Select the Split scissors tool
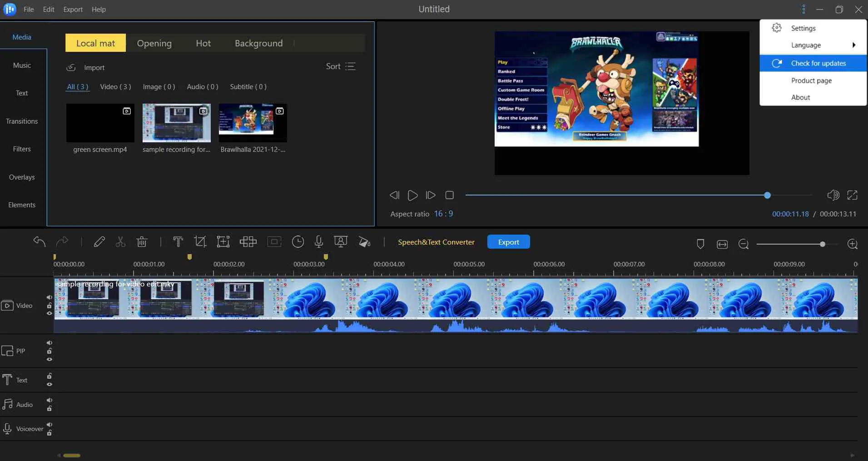The height and width of the screenshot is (461, 868). tap(120, 241)
